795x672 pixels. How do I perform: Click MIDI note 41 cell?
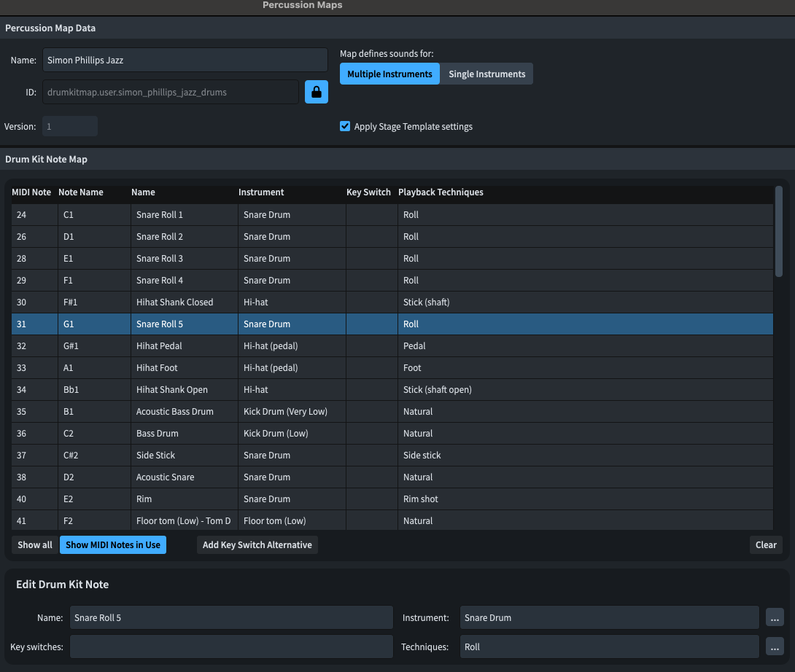coord(34,520)
